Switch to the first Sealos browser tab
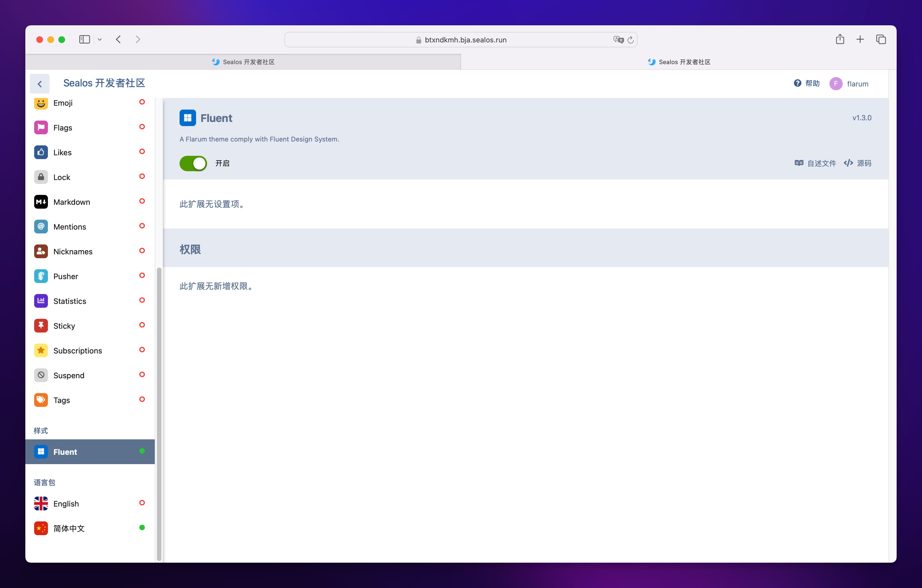The height and width of the screenshot is (588, 922). click(243, 62)
